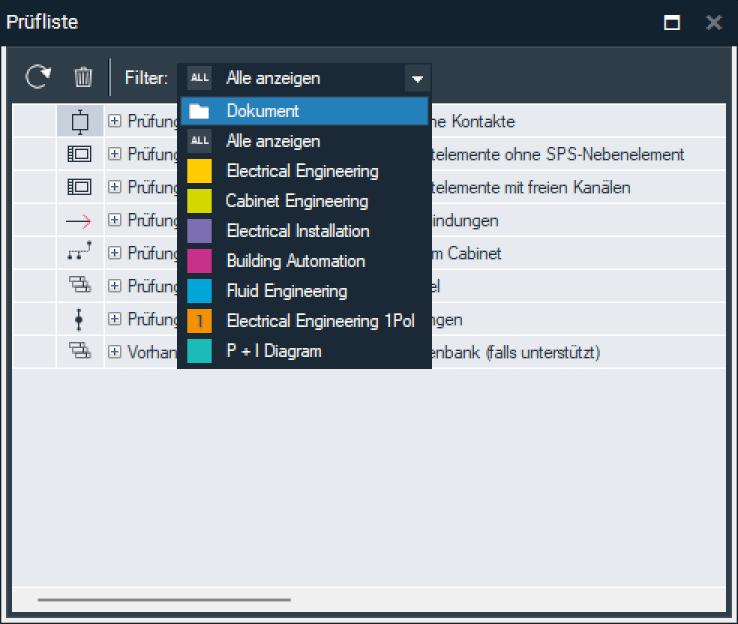Click the contact symbol icon in first row
Image resolution: width=738 pixels, height=624 pixels.
(79, 122)
